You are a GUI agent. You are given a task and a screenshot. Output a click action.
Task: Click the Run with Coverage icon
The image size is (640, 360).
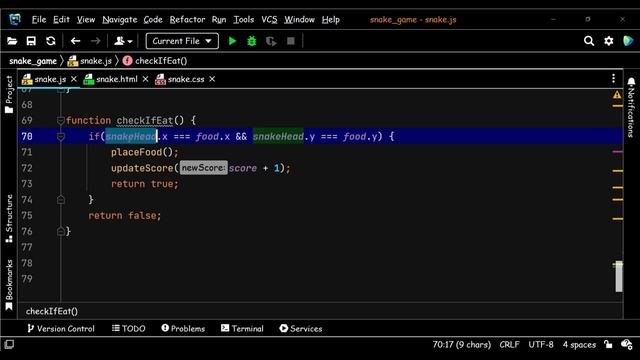coord(271,41)
